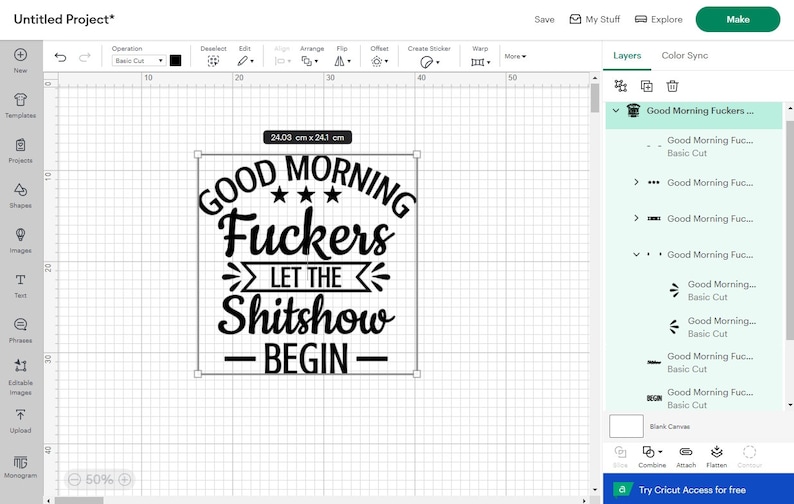Expand the banner layer group
The image size is (794, 504).
pyautogui.click(x=637, y=218)
